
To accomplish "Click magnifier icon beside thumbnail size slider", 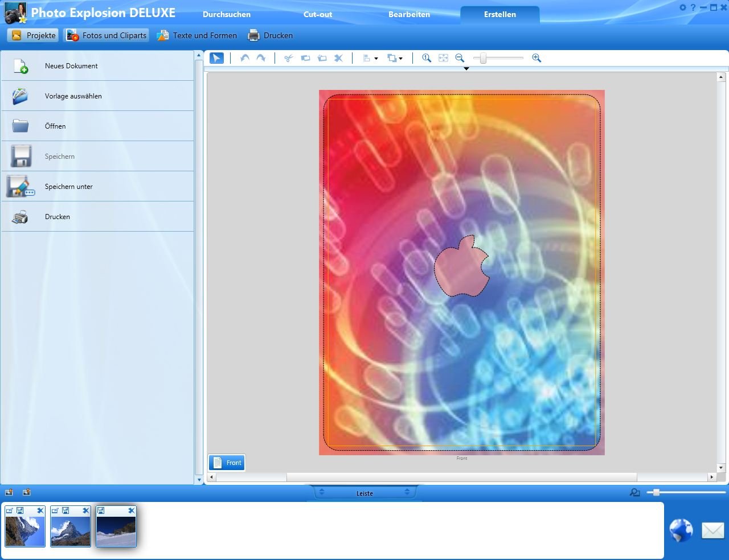I will (x=635, y=492).
